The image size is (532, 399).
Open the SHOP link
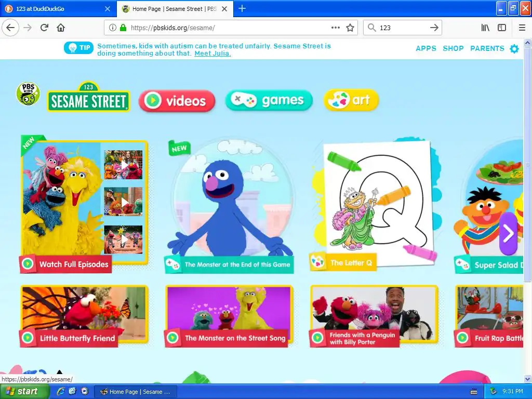[453, 48]
